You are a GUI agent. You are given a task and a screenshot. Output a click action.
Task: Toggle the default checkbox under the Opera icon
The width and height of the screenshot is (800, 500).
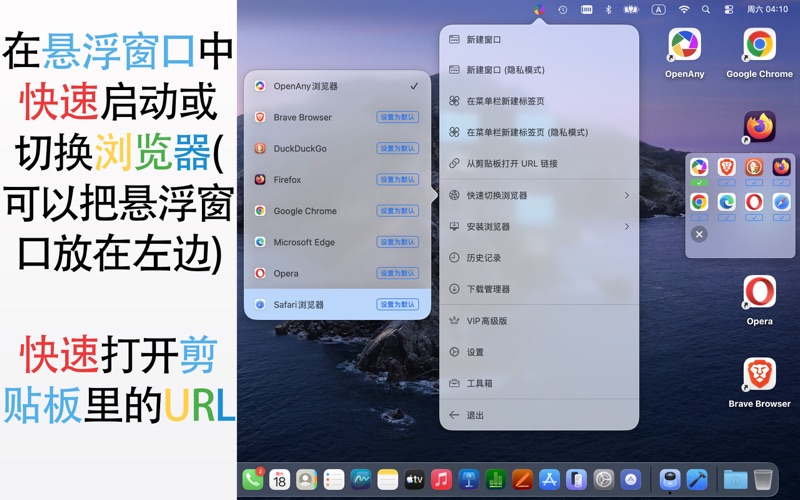tap(754, 217)
